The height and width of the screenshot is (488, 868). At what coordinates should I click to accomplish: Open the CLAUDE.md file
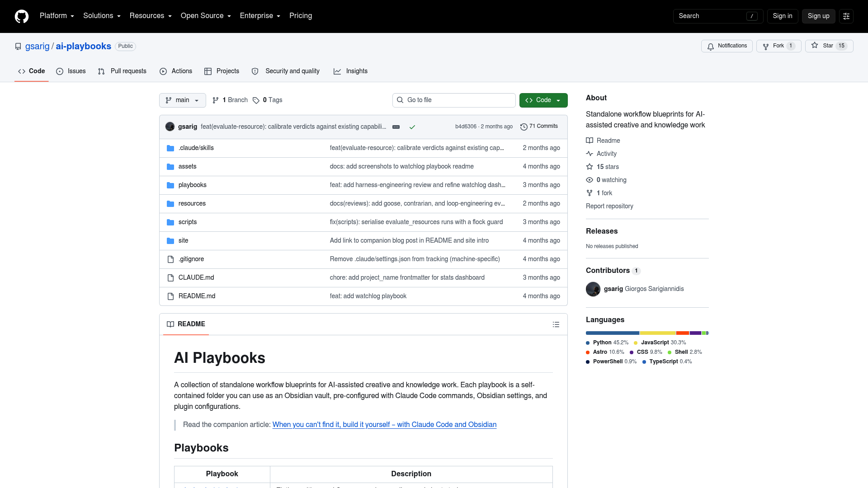[x=196, y=278]
